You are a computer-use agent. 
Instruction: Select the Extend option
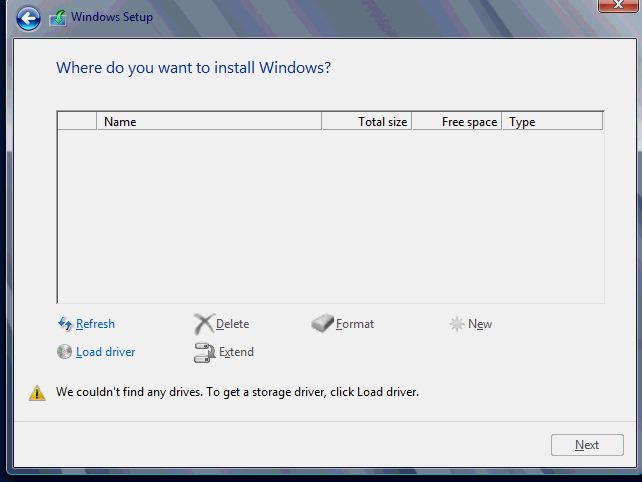point(236,352)
